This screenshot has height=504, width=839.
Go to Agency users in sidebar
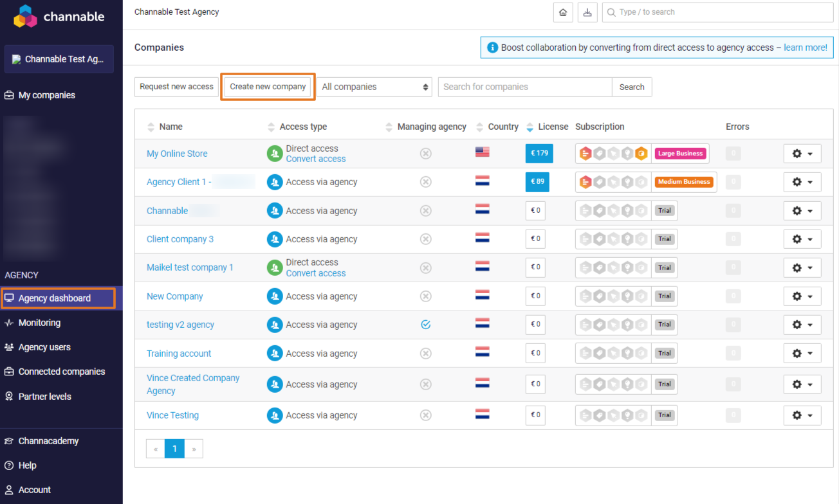44,347
